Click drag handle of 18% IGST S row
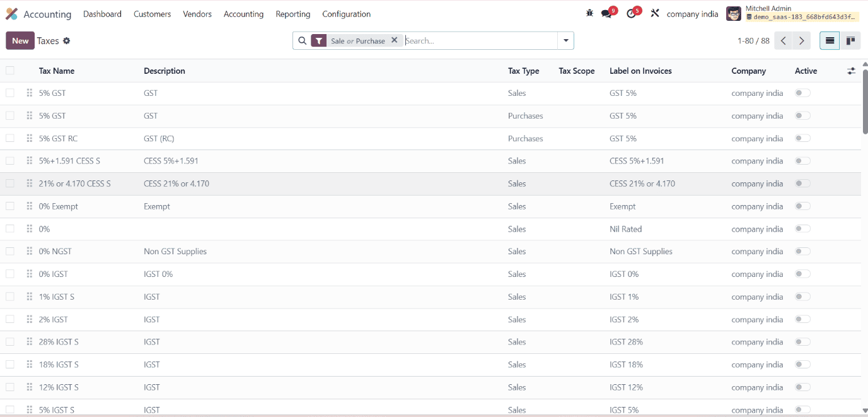The height and width of the screenshot is (417, 868). coord(30,365)
